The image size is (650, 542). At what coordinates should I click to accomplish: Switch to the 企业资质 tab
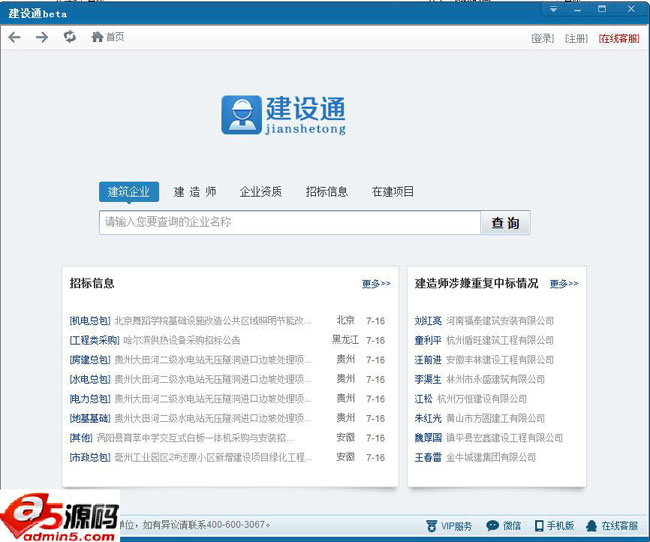point(261,192)
